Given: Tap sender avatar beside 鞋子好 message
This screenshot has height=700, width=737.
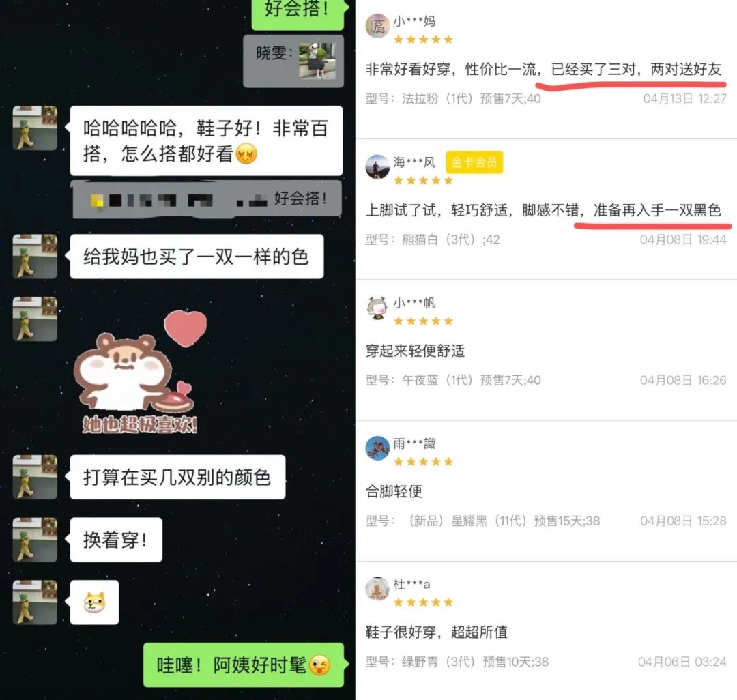Looking at the screenshot, I should 35,128.
